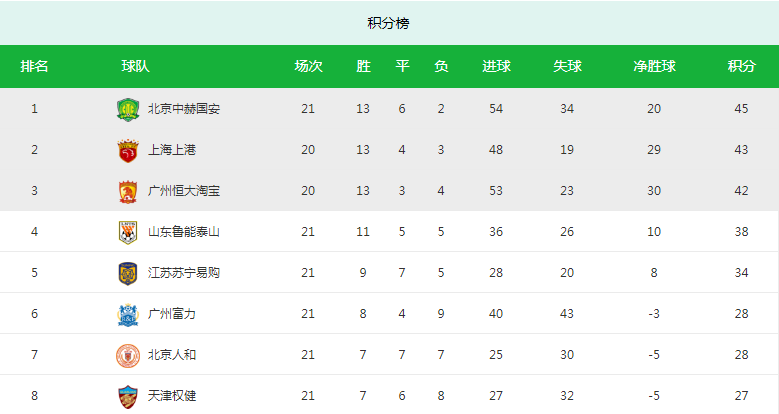This screenshot has width=779, height=414.
Task: Open the 上海上港 team name link
Action: tap(172, 150)
